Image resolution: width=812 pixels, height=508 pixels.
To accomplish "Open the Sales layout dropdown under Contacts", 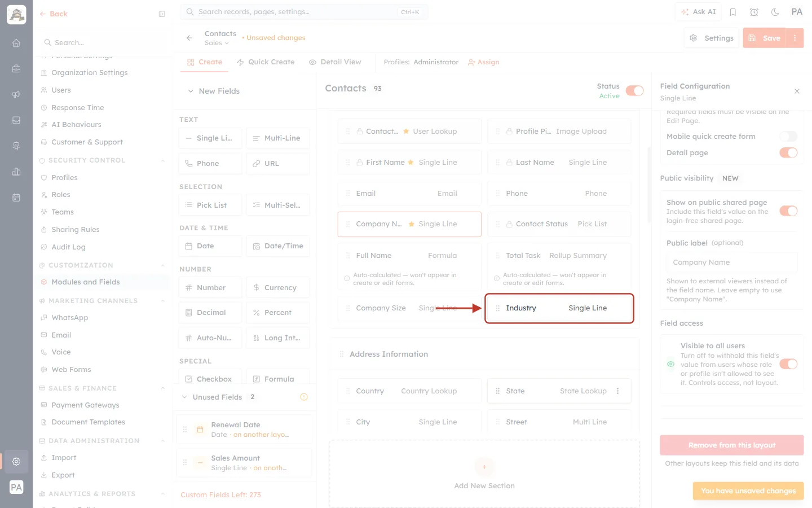I will pyautogui.click(x=217, y=43).
